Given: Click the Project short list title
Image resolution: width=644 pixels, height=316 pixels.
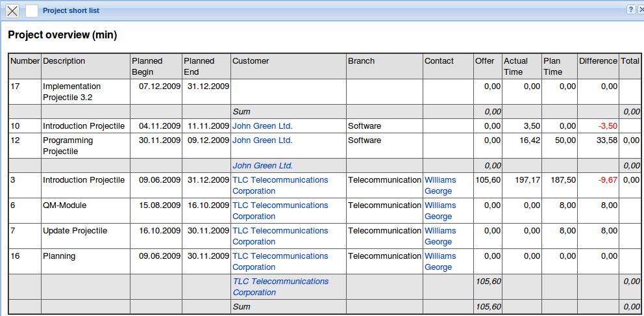Looking at the screenshot, I should point(71,10).
